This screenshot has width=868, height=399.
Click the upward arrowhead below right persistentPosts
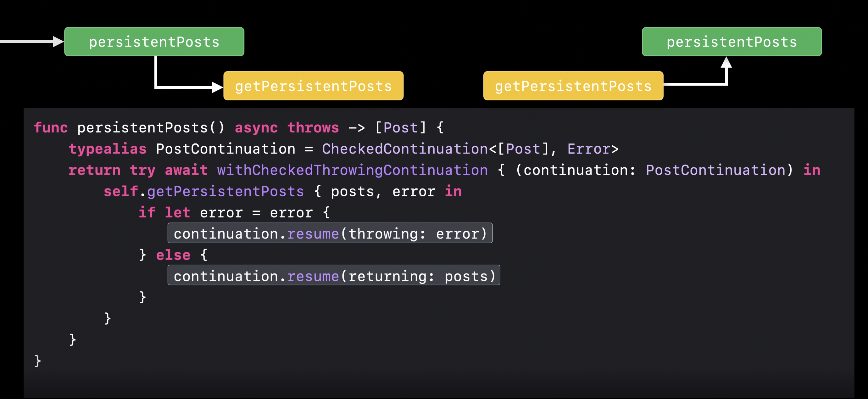(x=726, y=62)
